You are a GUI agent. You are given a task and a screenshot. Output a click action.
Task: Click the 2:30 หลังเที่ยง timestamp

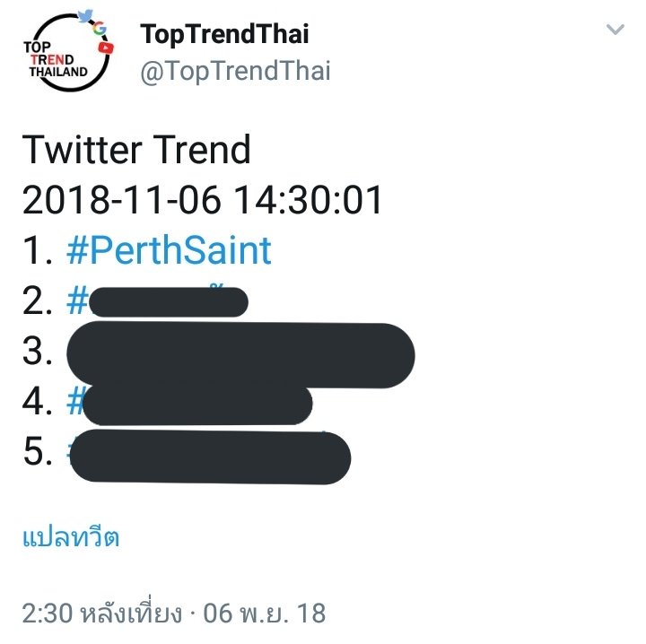(101, 613)
